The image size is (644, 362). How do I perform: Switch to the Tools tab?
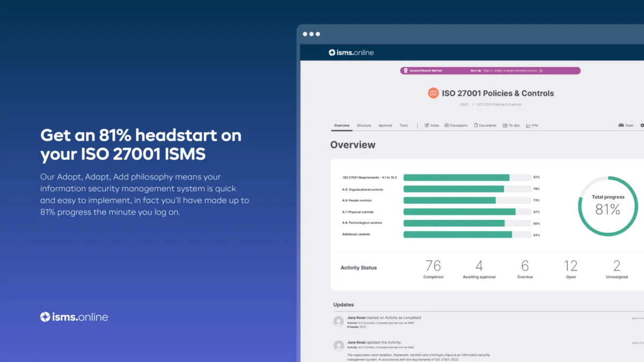[x=404, y=125]
